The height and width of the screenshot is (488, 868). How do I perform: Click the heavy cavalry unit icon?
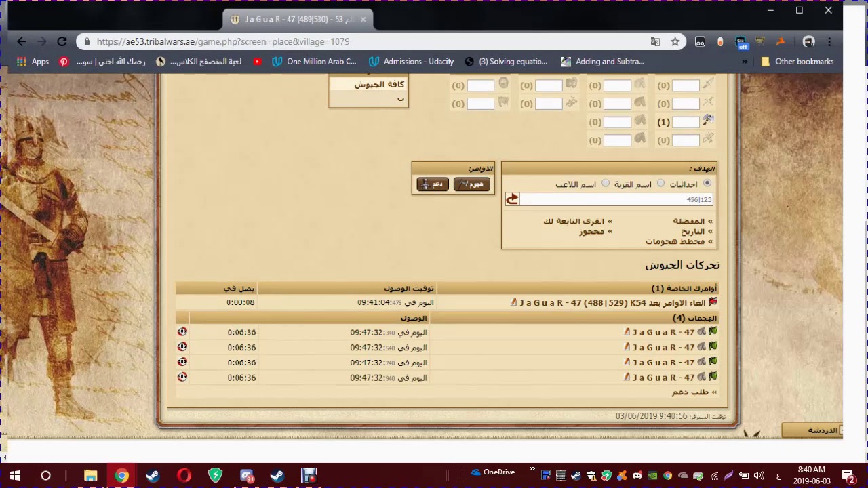point(639,139)
